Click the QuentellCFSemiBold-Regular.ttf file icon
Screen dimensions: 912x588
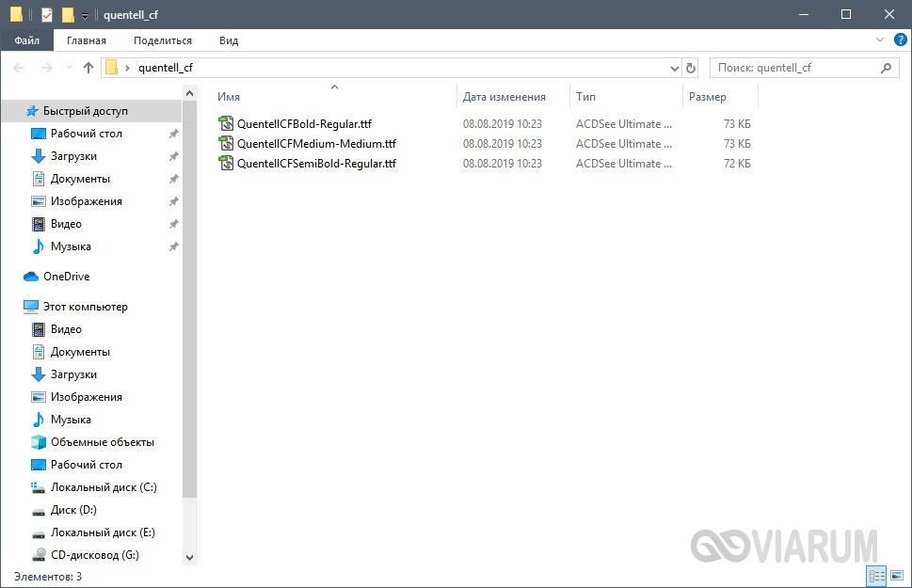pos(226,163)
